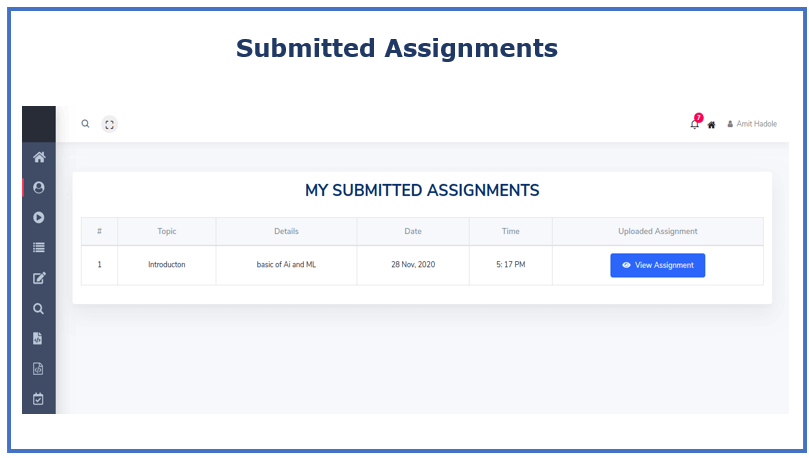Click the Topic column header
809x458 pixels.
click(x=167, y=231)
